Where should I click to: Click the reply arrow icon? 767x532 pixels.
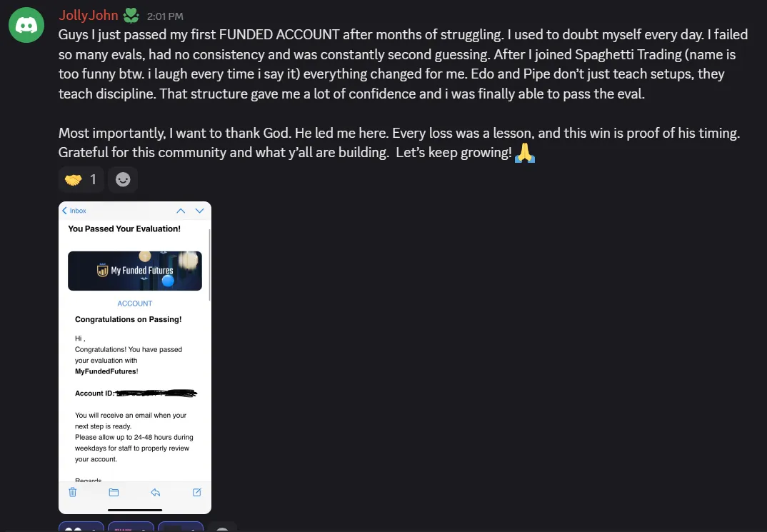pyautogui.click(x=156, y=492)
